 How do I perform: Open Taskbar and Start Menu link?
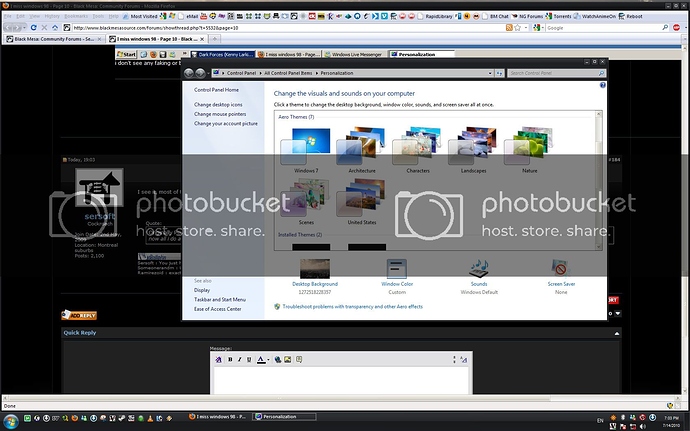(220, 299)
